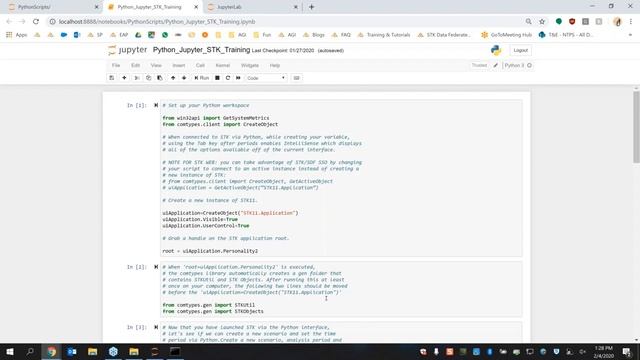Move the selected cell up with the arrow
The width and height of the screenshot is (640, 360).
coord(173,78)
